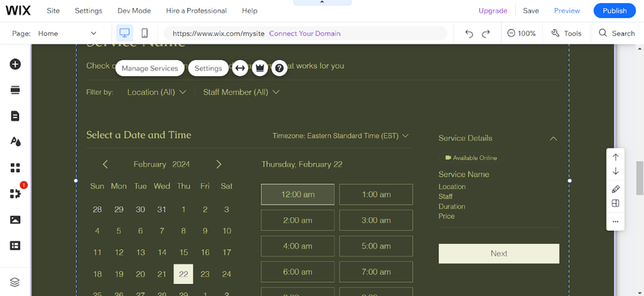This screenshot has height=296, width=644.
Task: Click the Preview link
Action: point(566,11)
